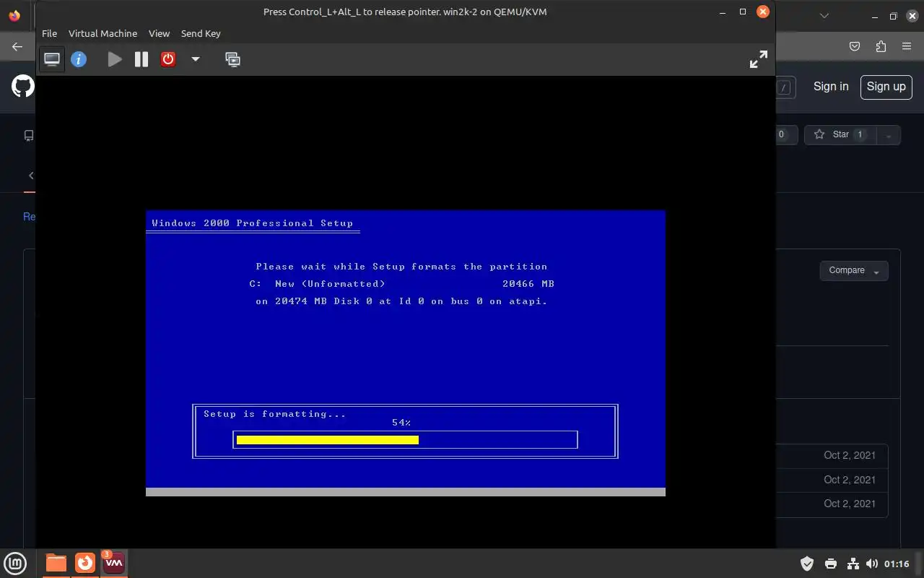This screenshot has width=924, height=578.
Task: Minimize the win2k-2 QEMU/KVM window
Action: coord(723,12)
